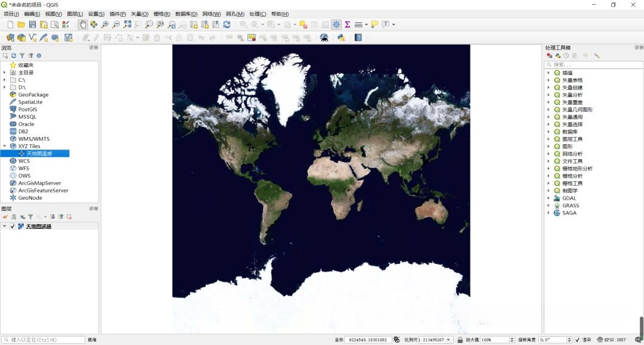Open the 帮助(H) menu
Viewport: 644px width, 345px height.
point(280,14)
